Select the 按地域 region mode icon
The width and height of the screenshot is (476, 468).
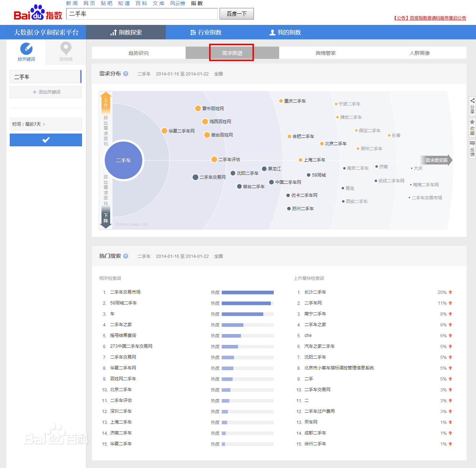click(x=66, y=48)
